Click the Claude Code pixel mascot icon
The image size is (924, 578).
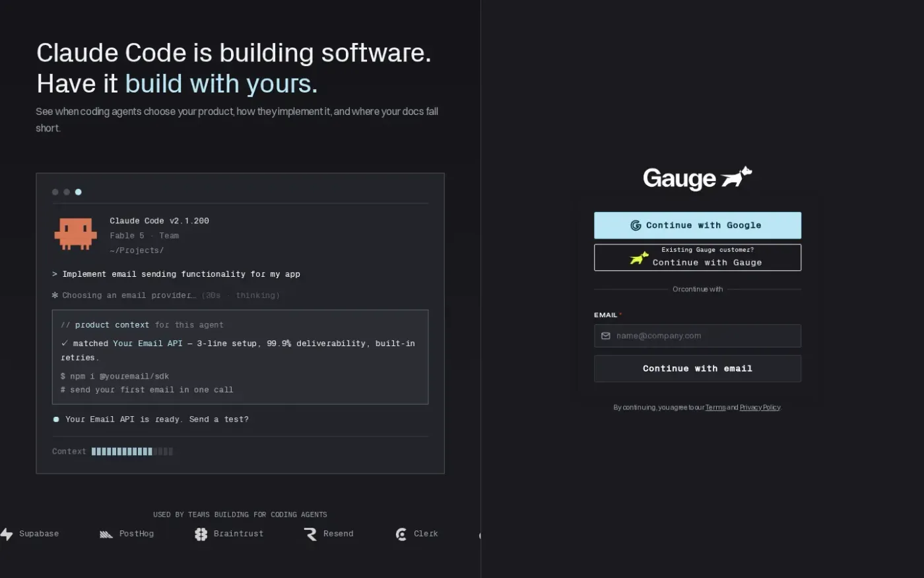pos(75,235)
